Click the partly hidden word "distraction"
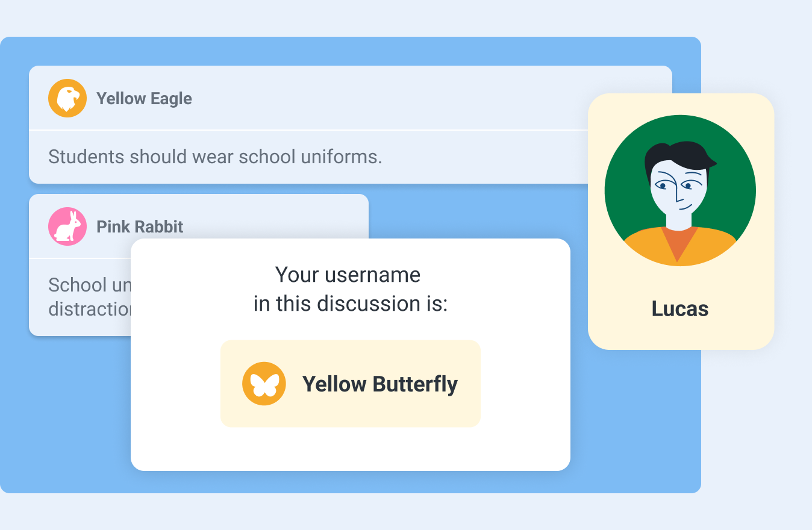This screenshot has height=530, width=812. (89, 310)
